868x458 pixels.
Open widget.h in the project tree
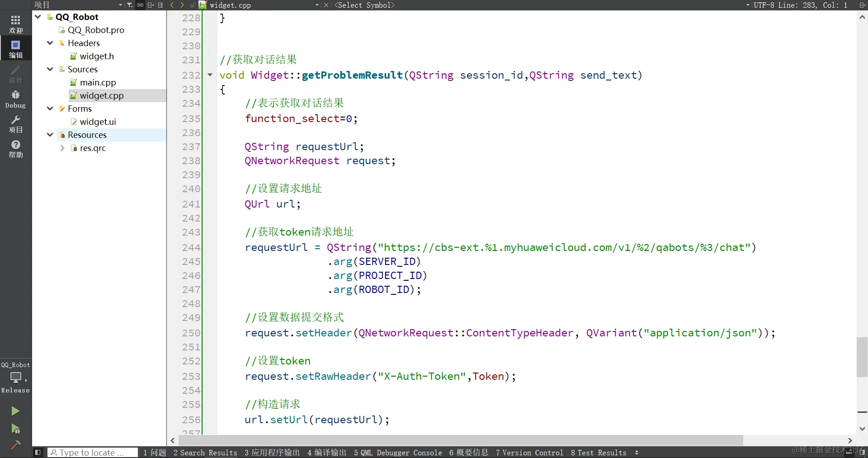pyautogui.click(x=97, y=56)
